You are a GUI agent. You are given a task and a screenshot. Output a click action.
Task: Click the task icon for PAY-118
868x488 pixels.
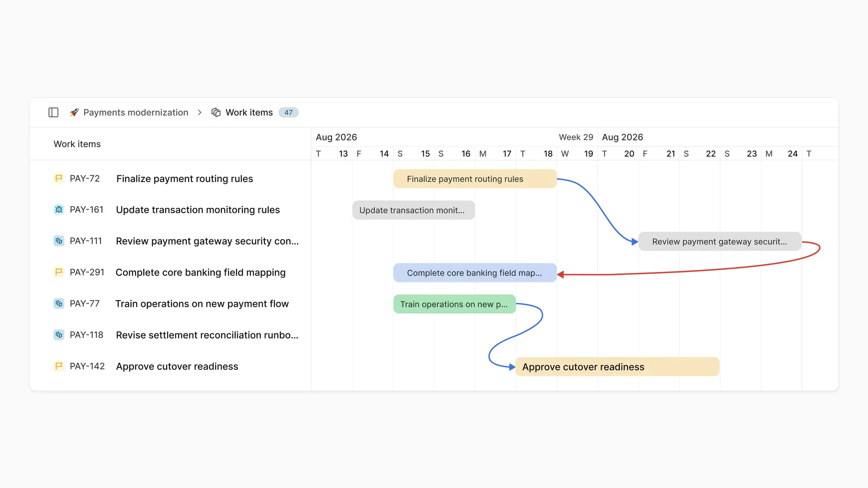point(59,335)
